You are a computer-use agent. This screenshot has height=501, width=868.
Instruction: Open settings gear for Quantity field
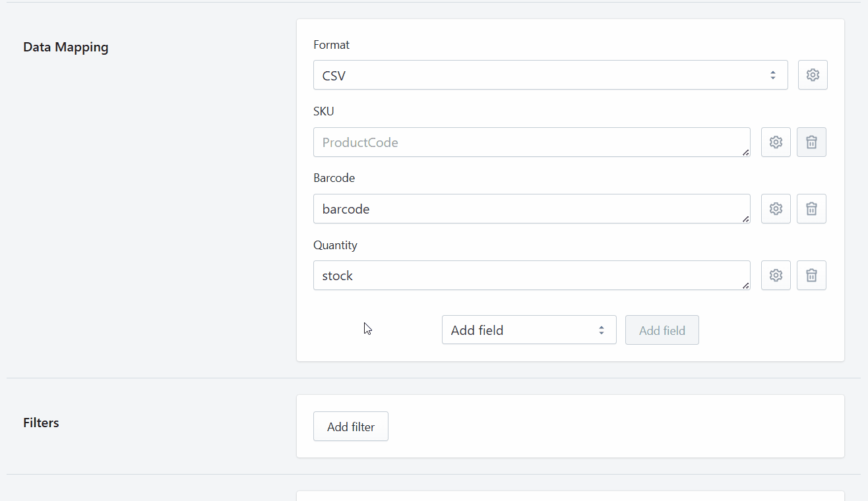(776, 276)
